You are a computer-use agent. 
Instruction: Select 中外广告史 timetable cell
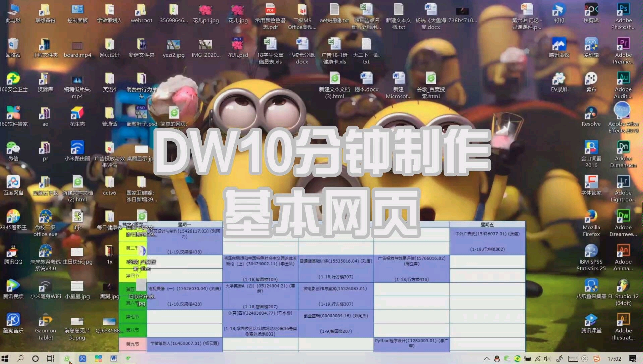(487, 241)
